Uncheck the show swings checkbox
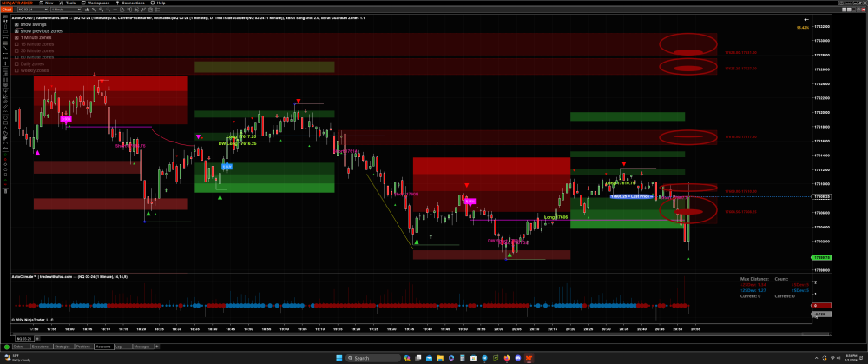Viewport: 868px width, 364px height. (16, 25)
